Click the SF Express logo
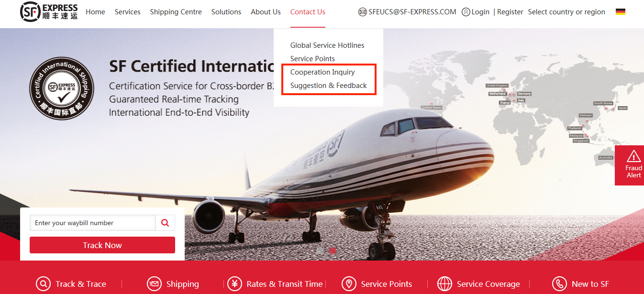Screen dimensions: 644x294 [x=49, y=12]
